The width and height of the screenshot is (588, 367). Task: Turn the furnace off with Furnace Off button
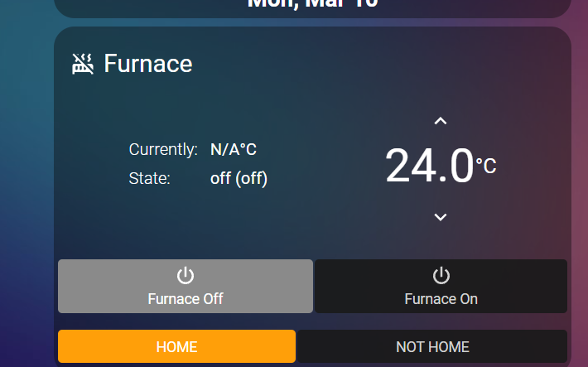point(186,287)
